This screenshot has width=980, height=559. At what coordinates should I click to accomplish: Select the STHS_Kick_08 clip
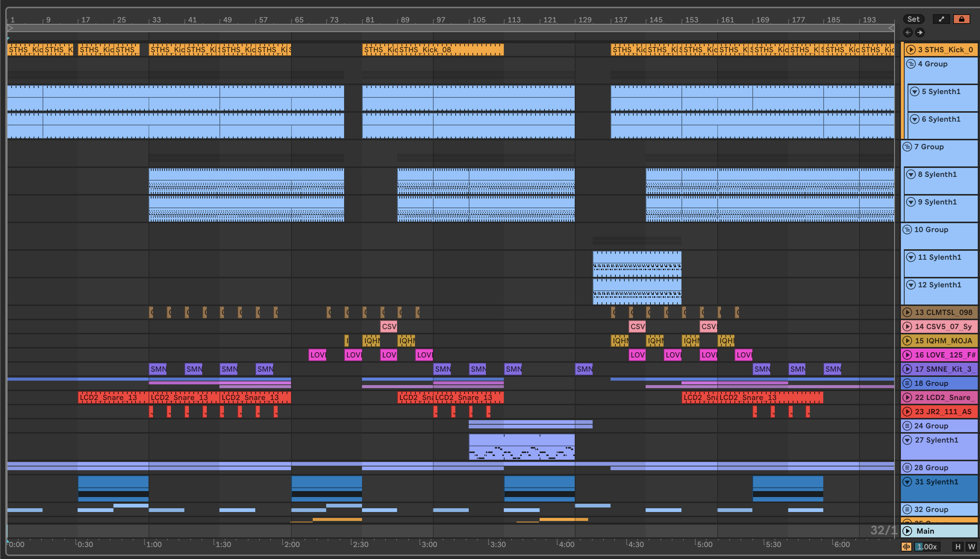(x=451, y=50)
